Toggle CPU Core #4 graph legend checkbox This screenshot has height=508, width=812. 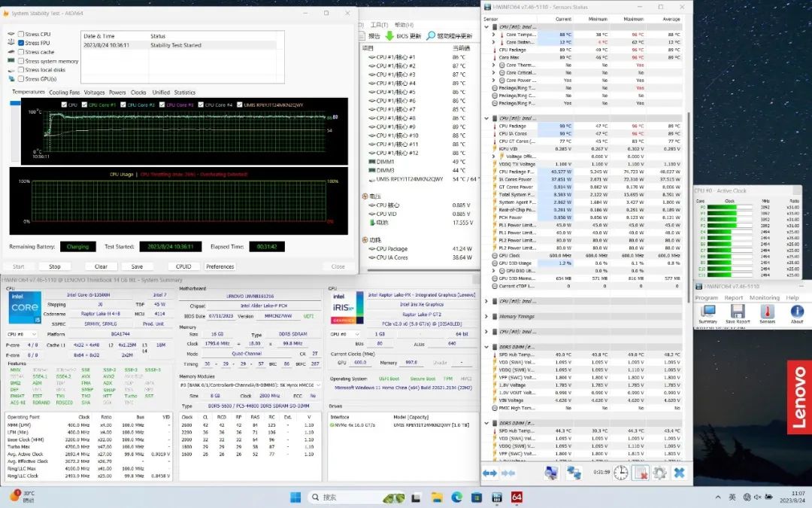pos(201,105)
